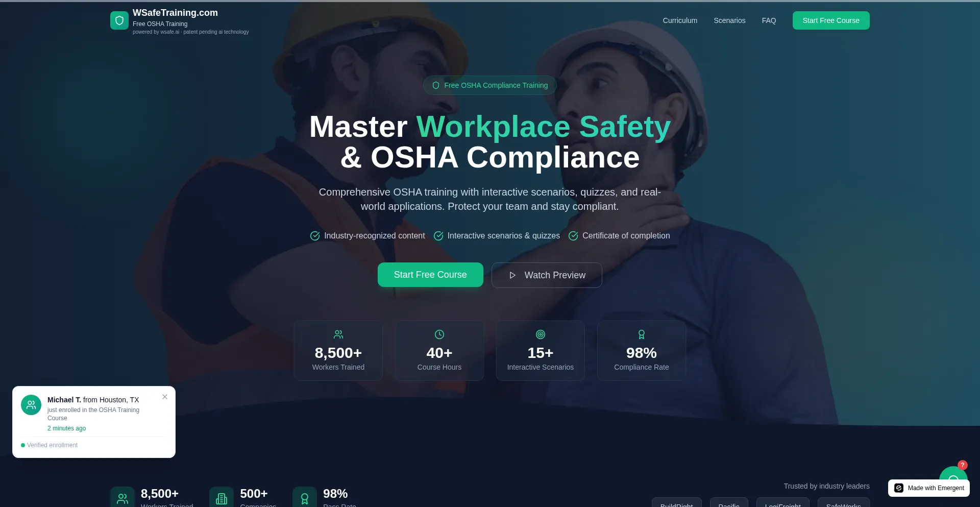This screenshot has height=507, width=980.
Task: Select the Workers Trained stat card
Action: coord(338,351)
